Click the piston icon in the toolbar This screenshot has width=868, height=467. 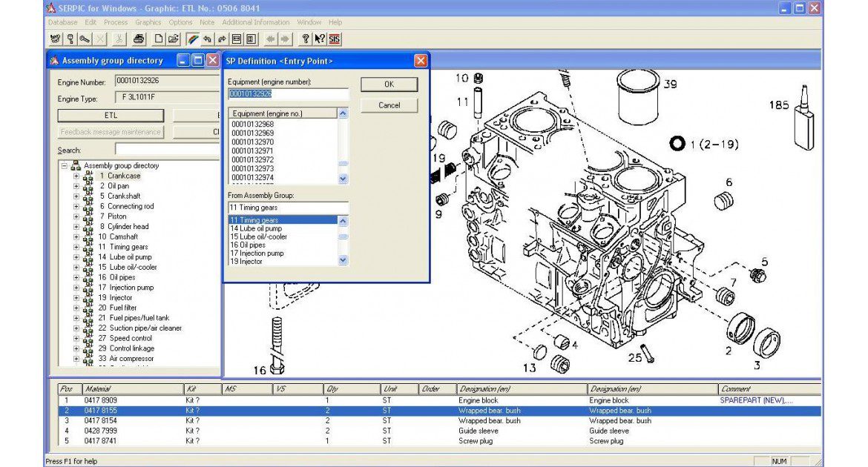[x=70, y=39]
